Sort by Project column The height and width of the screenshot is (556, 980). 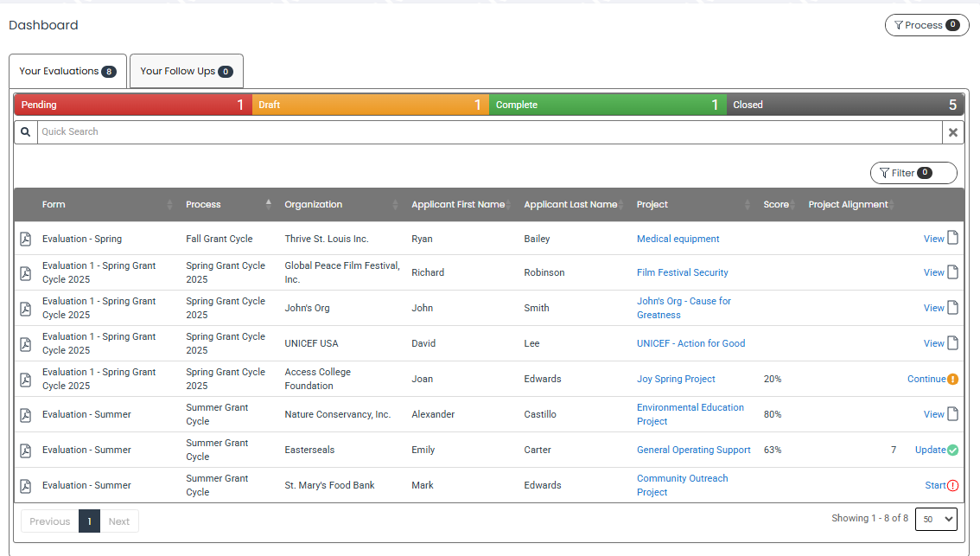(x=693, y=205)
